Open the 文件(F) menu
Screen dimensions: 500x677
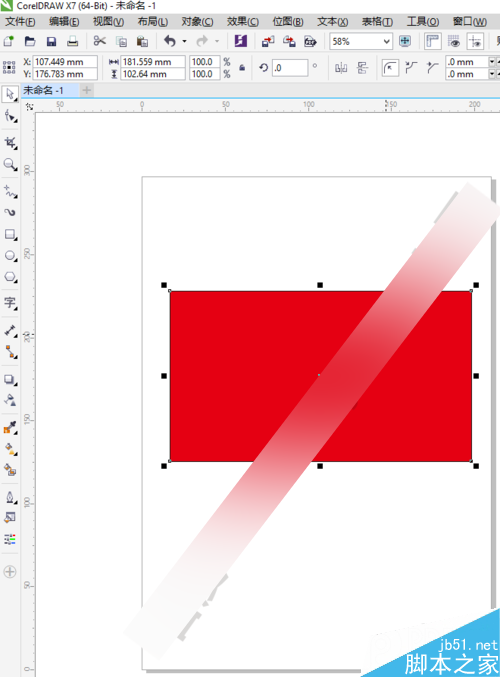20,22
